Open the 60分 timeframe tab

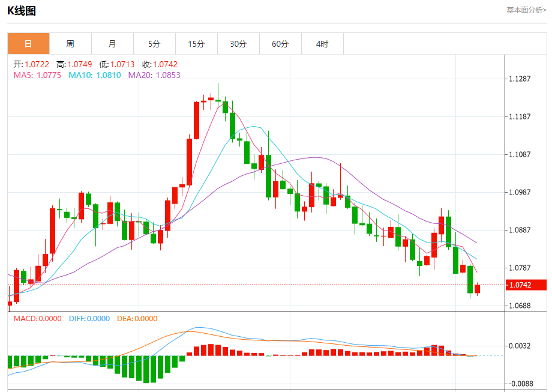[280, 44]
